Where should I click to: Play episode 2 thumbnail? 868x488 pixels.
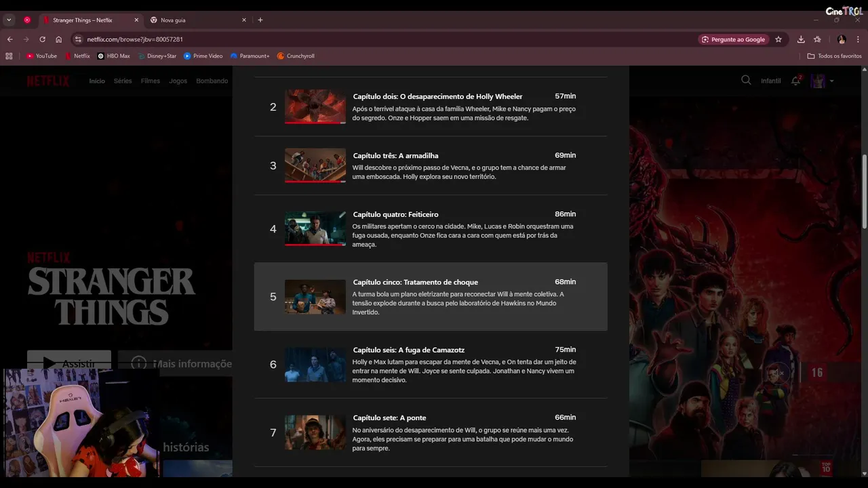pyautogui.click(x=315, y=106)
